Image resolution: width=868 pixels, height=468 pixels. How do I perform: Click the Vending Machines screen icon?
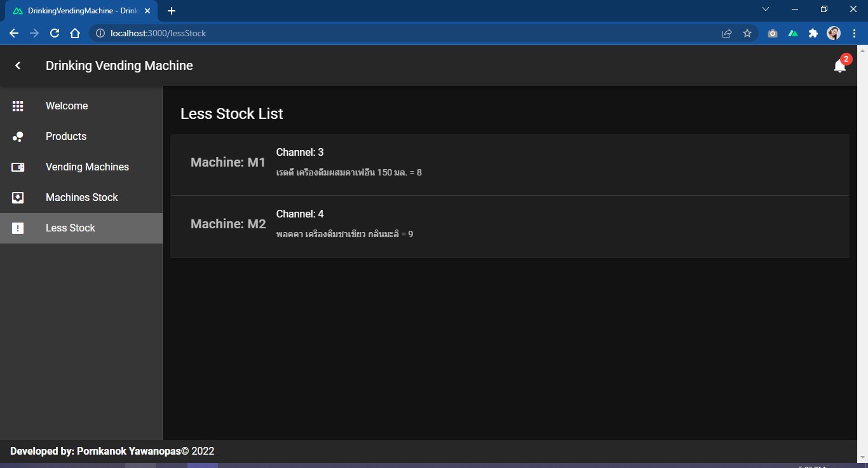pyautogui.click(x=18, y=167)
